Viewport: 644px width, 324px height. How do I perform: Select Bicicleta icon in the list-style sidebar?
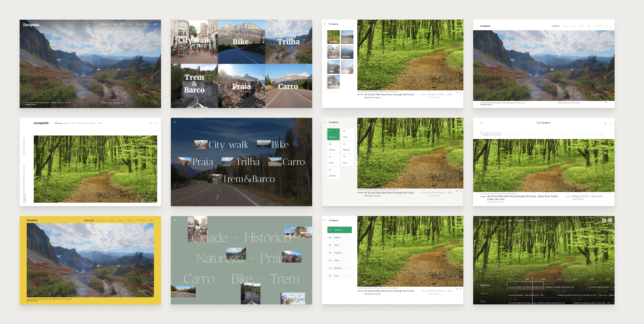330,268
